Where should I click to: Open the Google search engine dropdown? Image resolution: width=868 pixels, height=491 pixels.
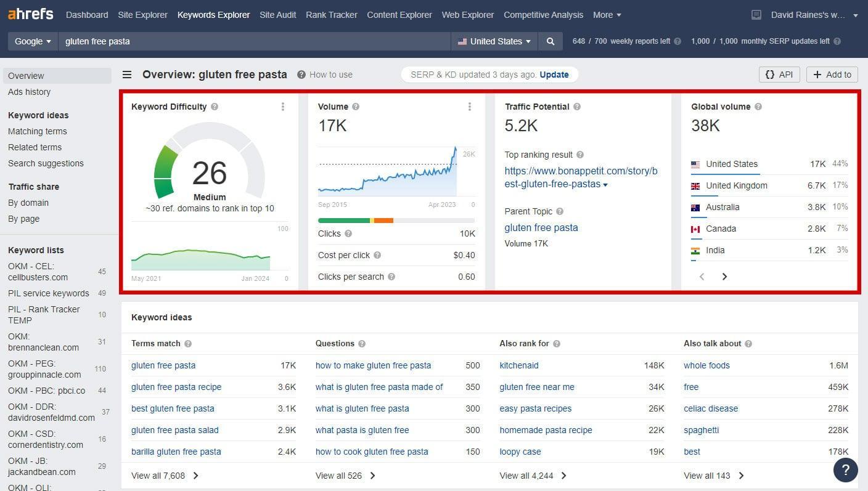coord(33,41)
